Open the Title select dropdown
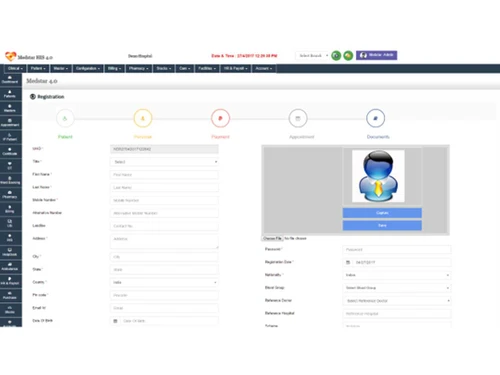Viewport: 500px width, 375px height. click(x=164, y=162)
